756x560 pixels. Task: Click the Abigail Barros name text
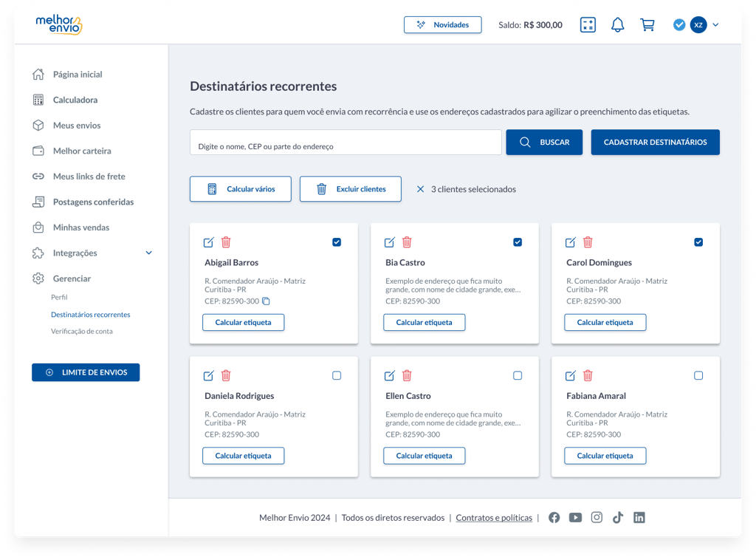point(231,263)
